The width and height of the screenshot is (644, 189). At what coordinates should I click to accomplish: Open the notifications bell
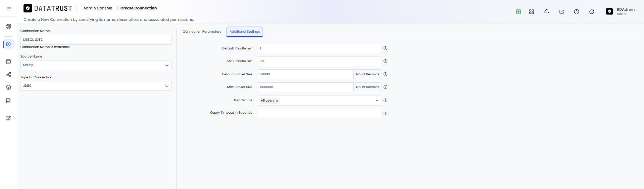pyautogui.click(x=547, y=12)
